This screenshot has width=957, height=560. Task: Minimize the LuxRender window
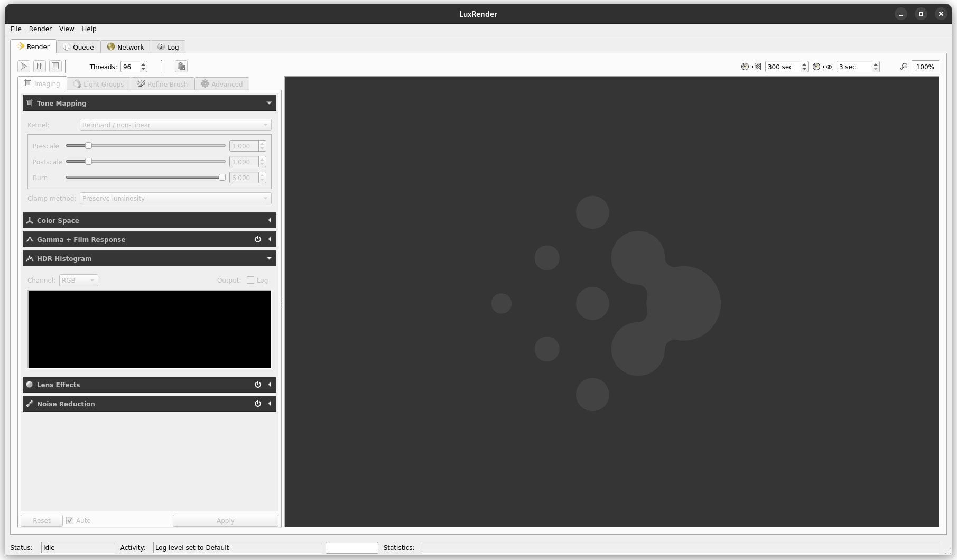(901, 14)
